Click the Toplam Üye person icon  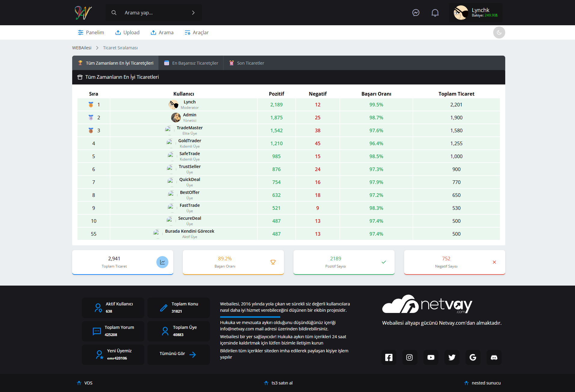[x=165, y=331]
